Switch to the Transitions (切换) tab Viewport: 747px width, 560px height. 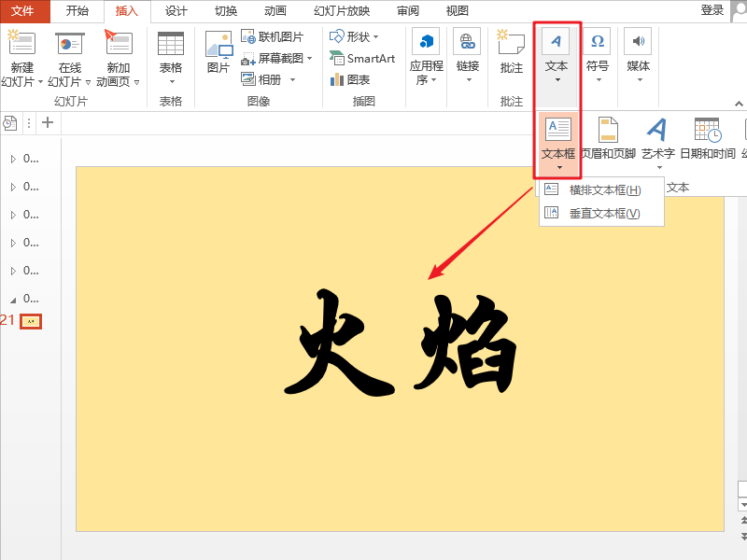point(226,11)
